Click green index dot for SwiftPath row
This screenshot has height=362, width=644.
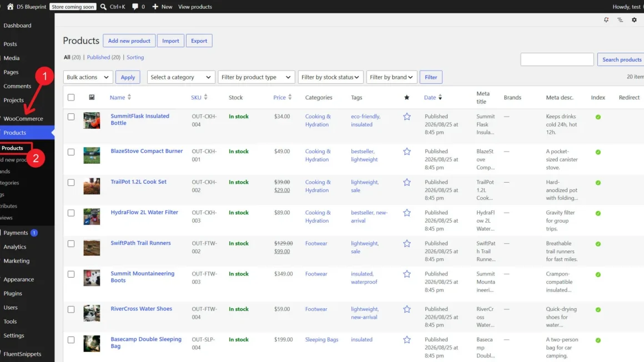598,244
